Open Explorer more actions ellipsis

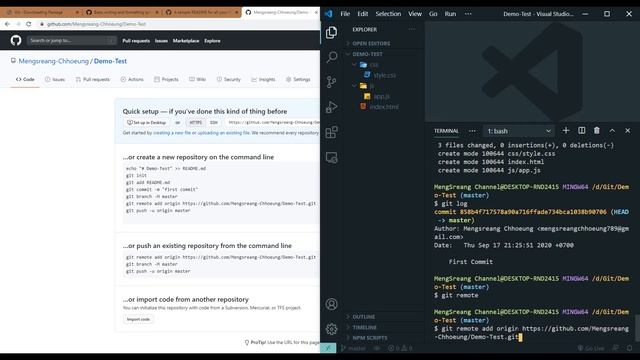click(x=412, y=29)
